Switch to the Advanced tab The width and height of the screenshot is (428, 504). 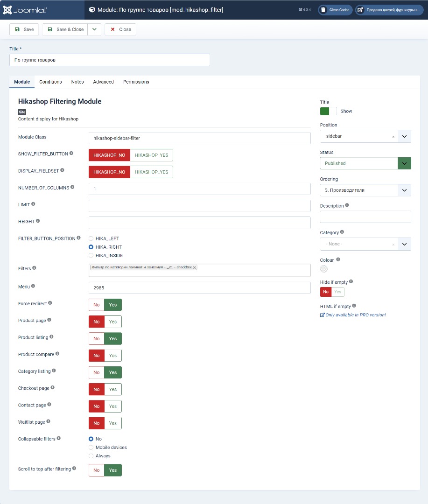(x=103, y=82)
